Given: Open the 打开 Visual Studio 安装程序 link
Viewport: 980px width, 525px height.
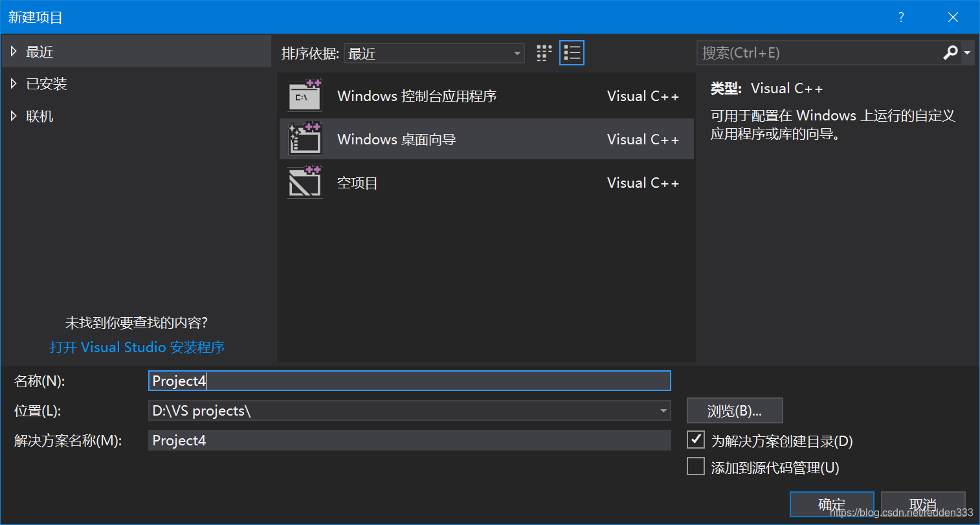Looking at the screenshot, I should [137, 348].
